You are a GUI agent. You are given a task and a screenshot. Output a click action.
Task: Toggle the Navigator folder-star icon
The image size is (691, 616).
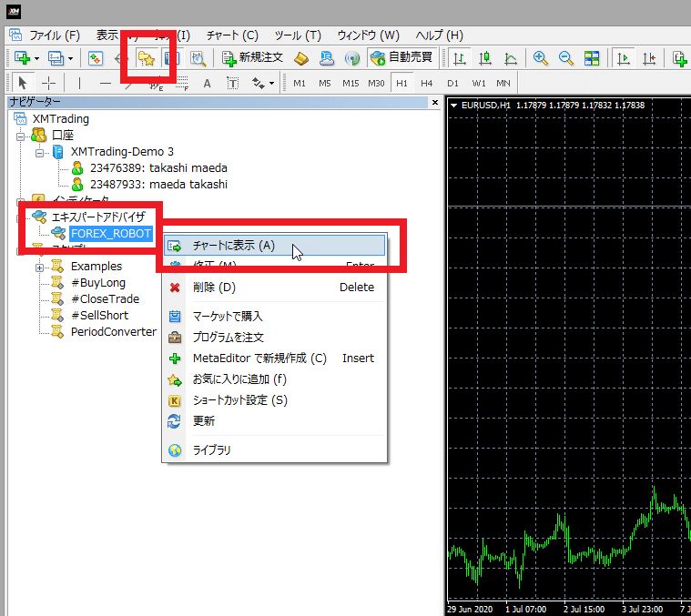(147, 58)
